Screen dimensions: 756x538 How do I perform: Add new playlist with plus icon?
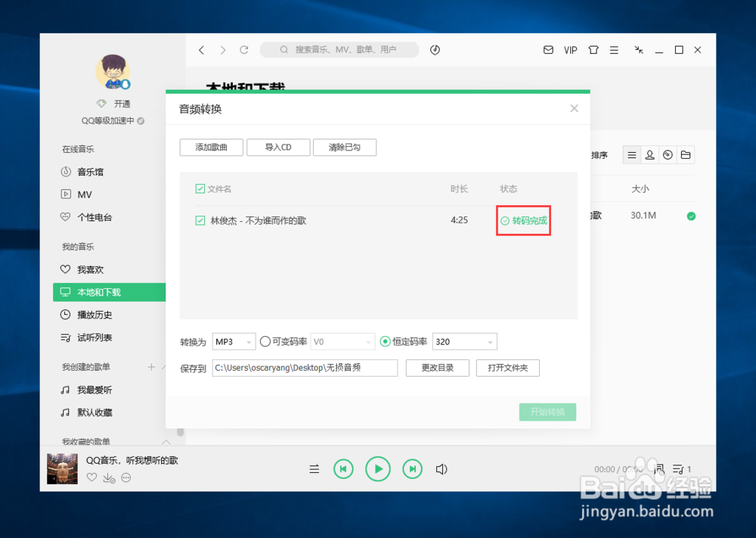click(151, 367)
